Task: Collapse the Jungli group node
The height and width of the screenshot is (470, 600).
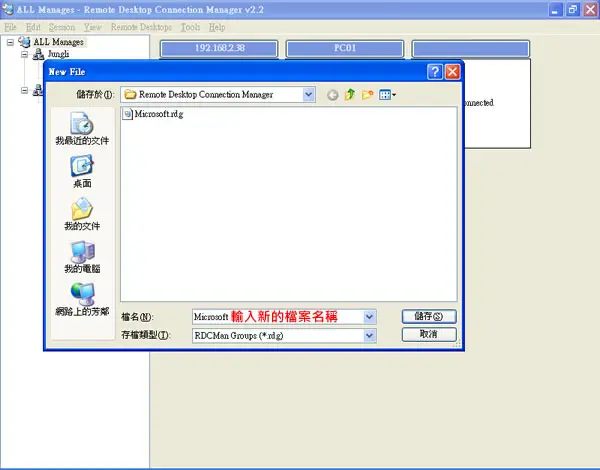Action: [24, 54]
